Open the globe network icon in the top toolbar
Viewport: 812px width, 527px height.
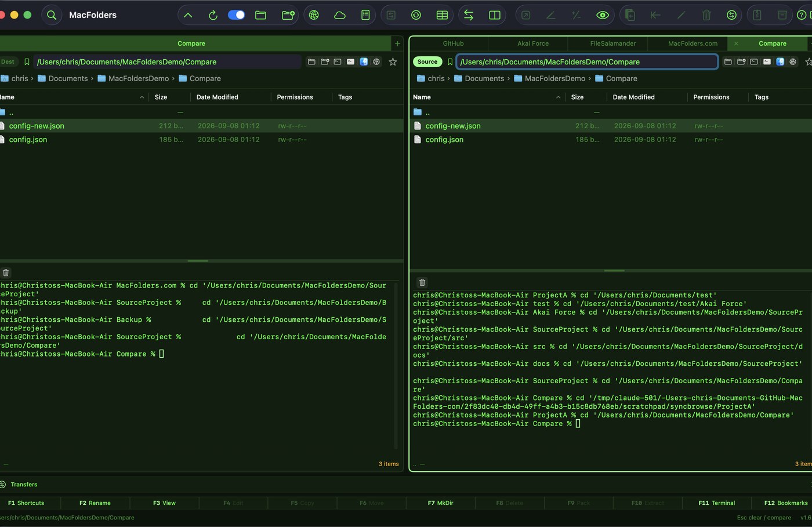coord(314,15)
